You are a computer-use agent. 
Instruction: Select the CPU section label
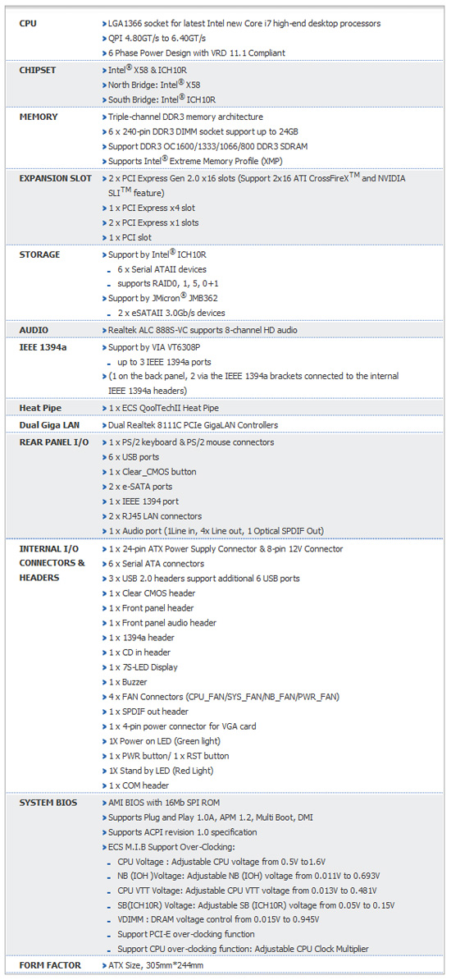pos(28,23)
